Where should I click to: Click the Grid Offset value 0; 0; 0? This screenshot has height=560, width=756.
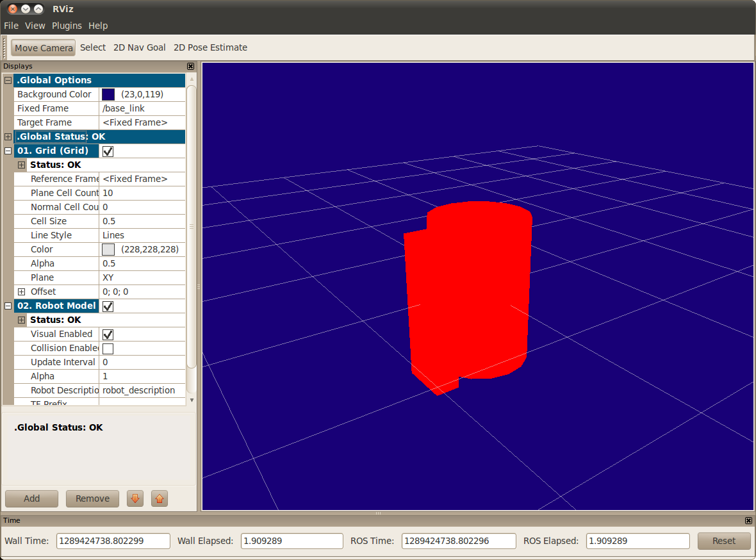(142, 292)
